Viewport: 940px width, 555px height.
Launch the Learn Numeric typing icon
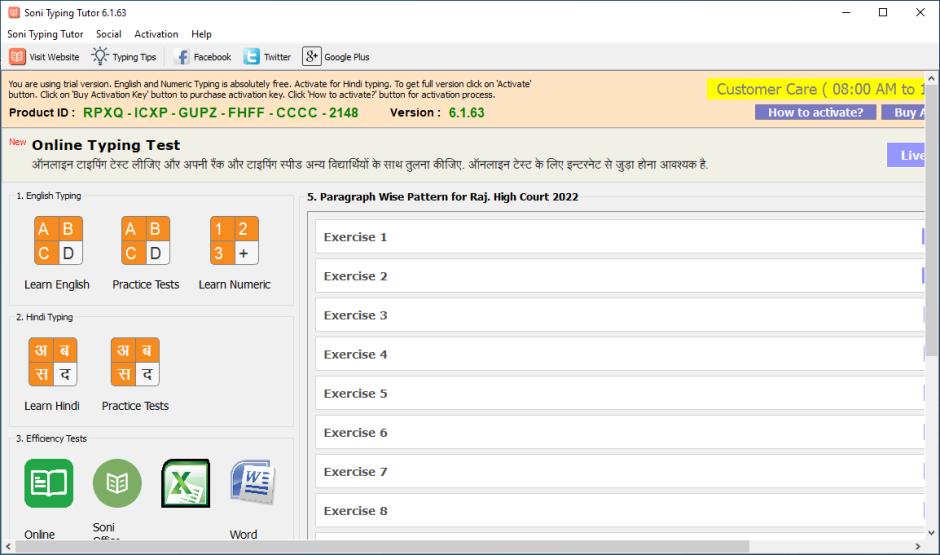coord(234,241)
